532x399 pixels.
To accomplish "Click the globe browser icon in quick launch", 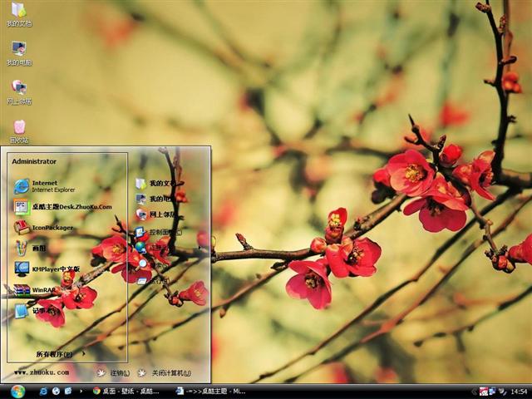I will tap(56, 392).
